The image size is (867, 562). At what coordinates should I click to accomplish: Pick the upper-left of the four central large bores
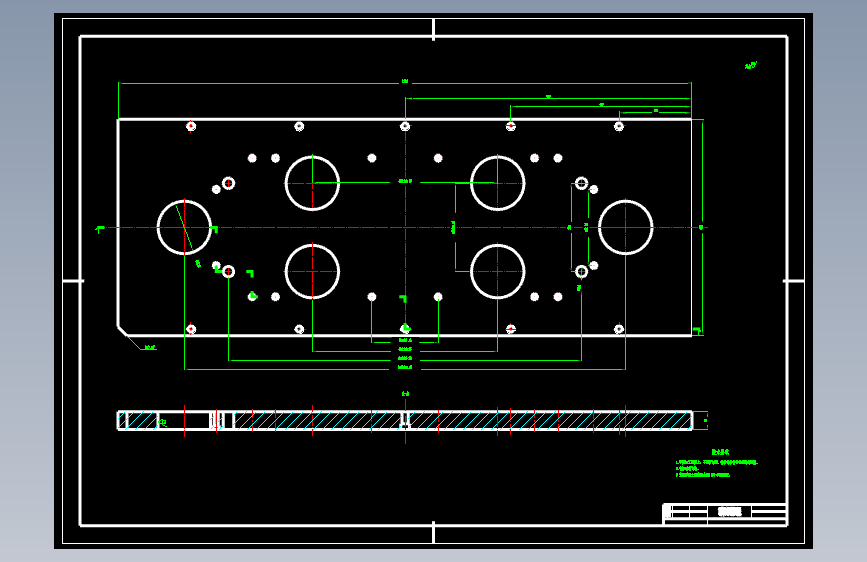coord(312,183)
